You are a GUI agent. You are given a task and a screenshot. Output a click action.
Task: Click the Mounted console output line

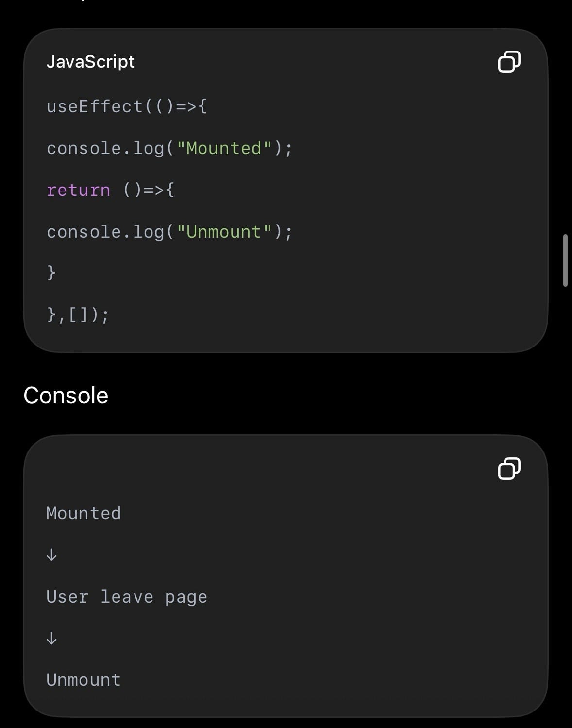point(84,513)
